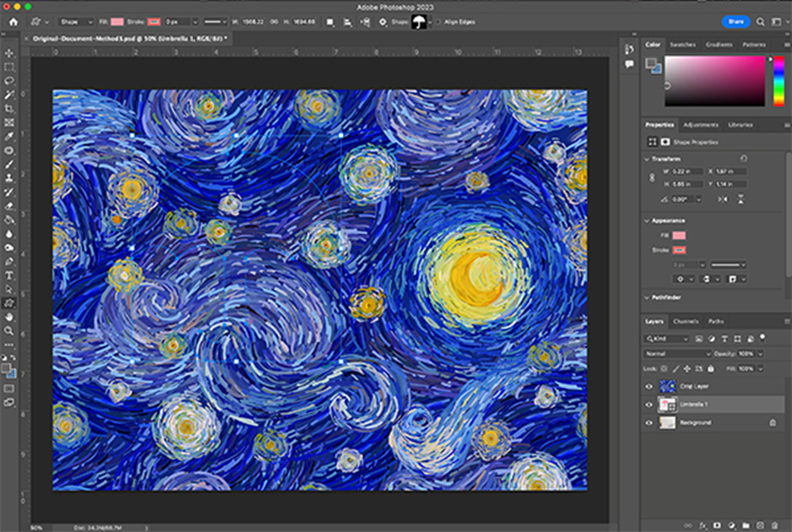Switch to the Patterns tab
This screenshot has height=532, width=792.
754,45
